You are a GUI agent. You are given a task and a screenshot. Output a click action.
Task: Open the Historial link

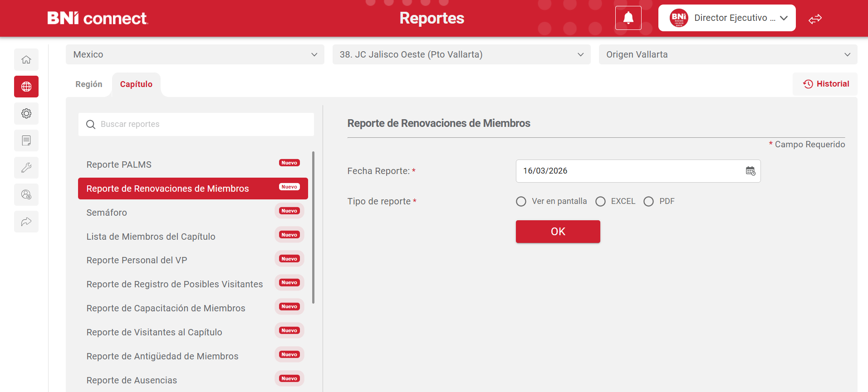826,84
